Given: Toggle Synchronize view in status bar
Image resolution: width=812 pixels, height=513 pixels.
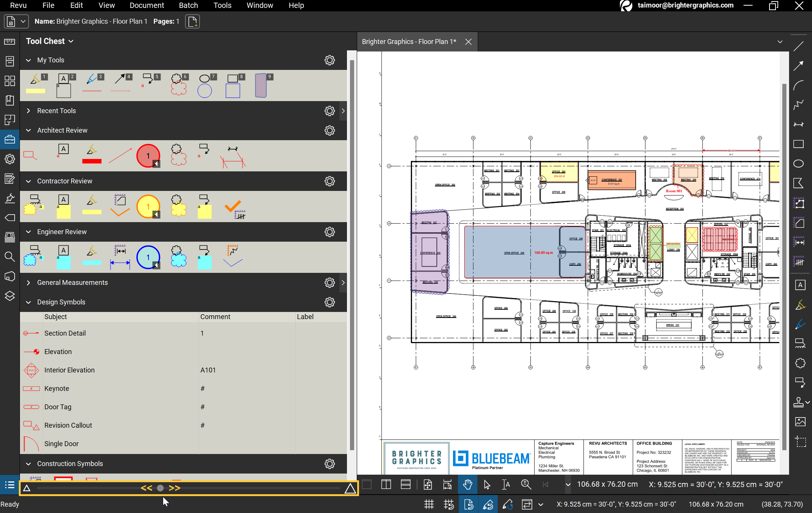Looking at the screenshot, I should (x=527, y=504).
